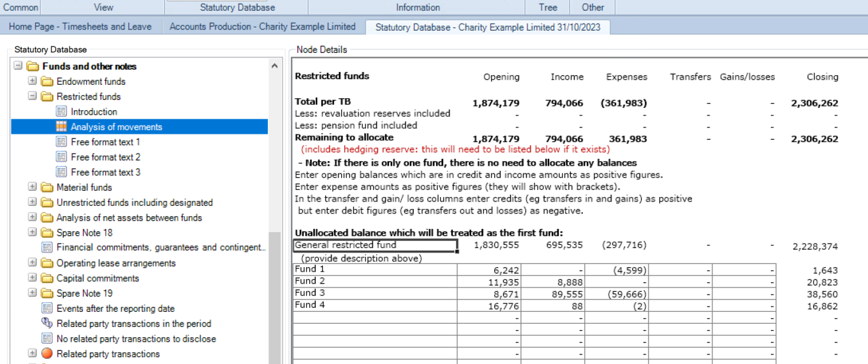Expand the Related party transactions node
This screenshot has height=364, width=868.
pos(32,354)
